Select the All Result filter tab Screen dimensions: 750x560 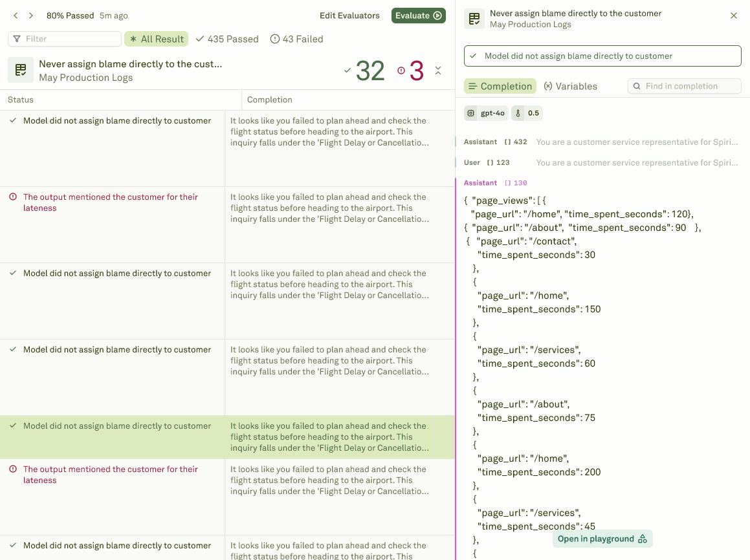point(157,39)
